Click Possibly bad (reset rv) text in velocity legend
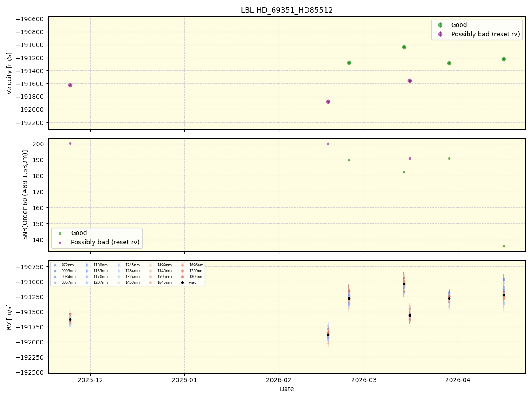Viewport: 532px width, 399px height. click(x=485, y=34)
